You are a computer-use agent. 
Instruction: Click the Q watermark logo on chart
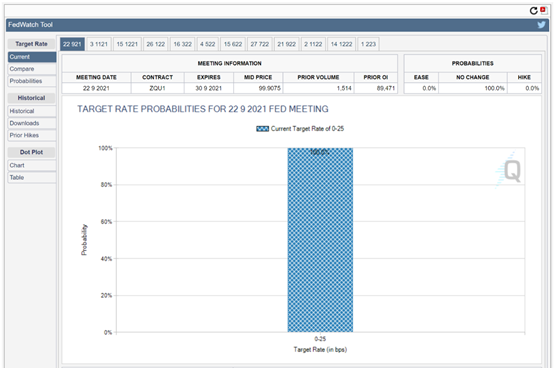tap(509, 171)
